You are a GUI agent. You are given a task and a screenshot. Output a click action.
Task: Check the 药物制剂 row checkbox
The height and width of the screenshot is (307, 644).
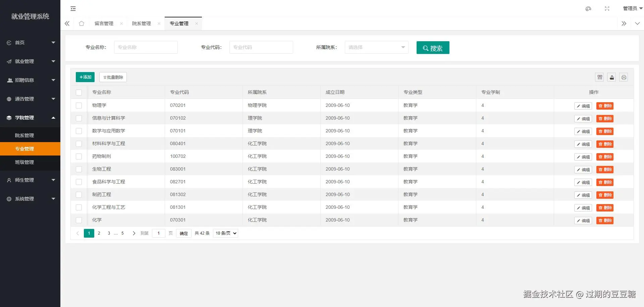(x=79, y=157)
